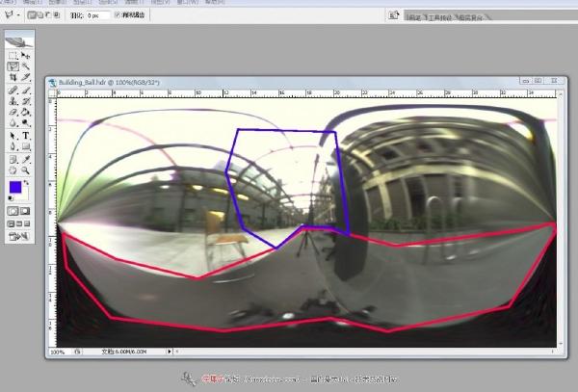Select the Magic Wand tool

25,66
